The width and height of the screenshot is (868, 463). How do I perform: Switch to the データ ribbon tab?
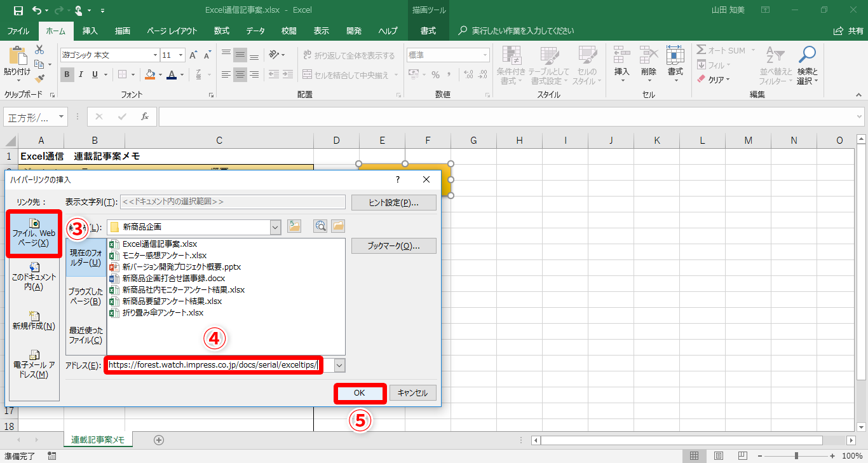coord(255,31)
